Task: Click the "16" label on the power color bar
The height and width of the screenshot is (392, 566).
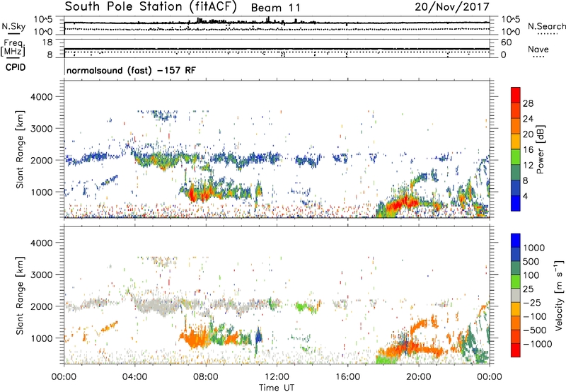Action: tap(528, 150)
